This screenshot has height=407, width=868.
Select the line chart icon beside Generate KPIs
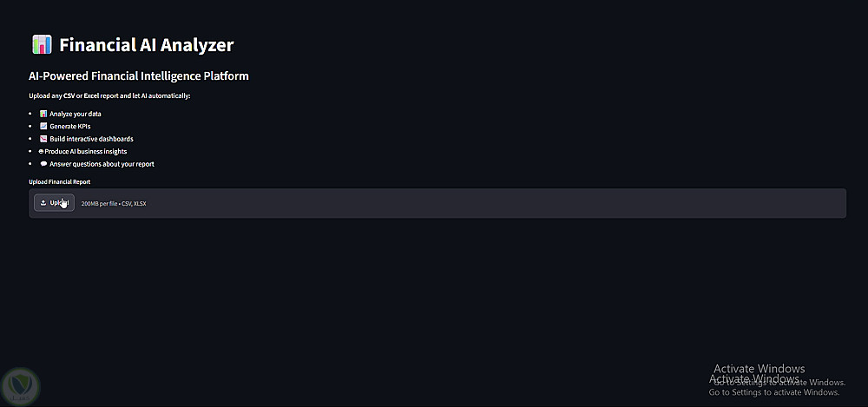(43, 126)
